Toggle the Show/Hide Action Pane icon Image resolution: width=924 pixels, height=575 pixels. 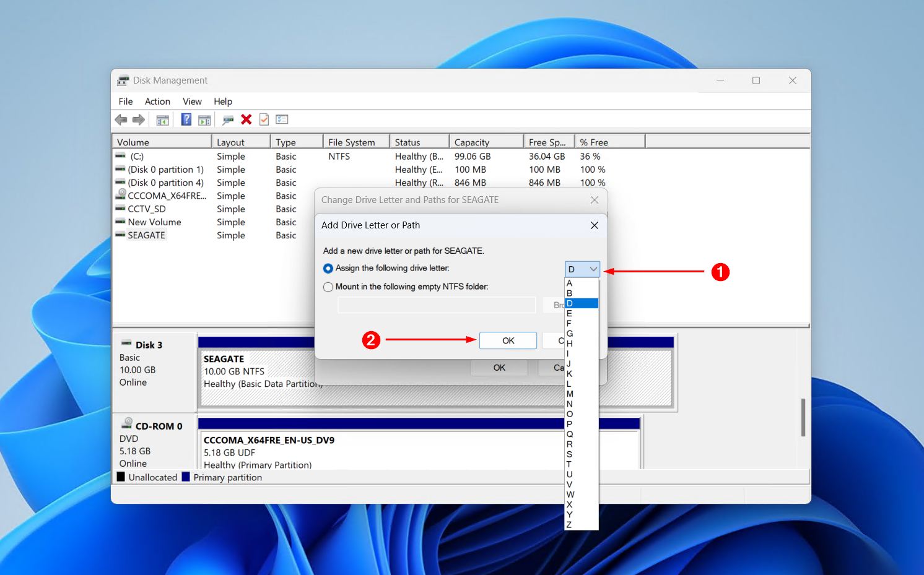coord(204,120)
